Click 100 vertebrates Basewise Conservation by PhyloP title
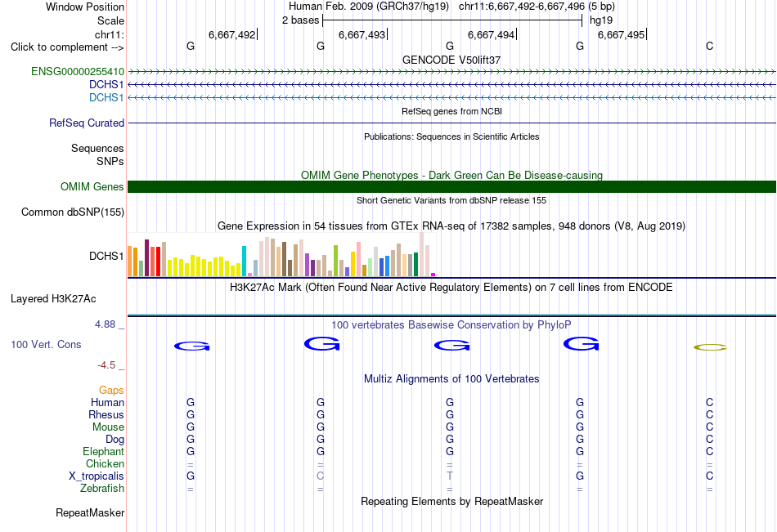777x532 pixels. [451, 325]
